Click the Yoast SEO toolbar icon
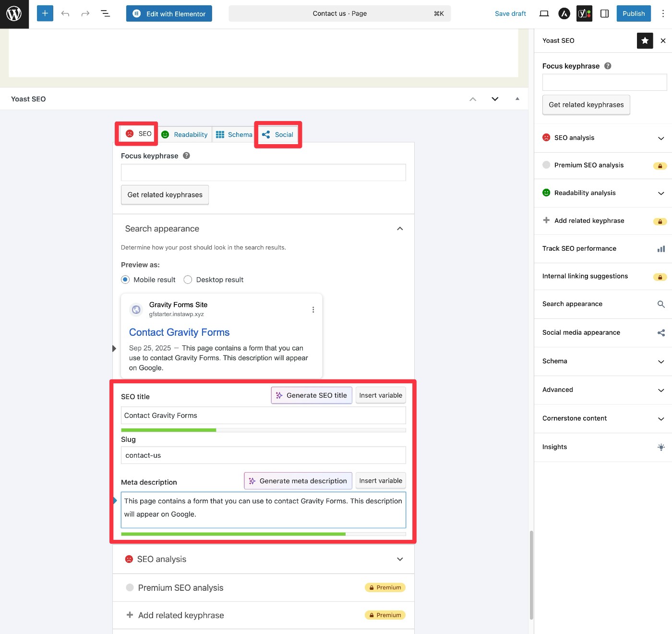 coord(584,13)
